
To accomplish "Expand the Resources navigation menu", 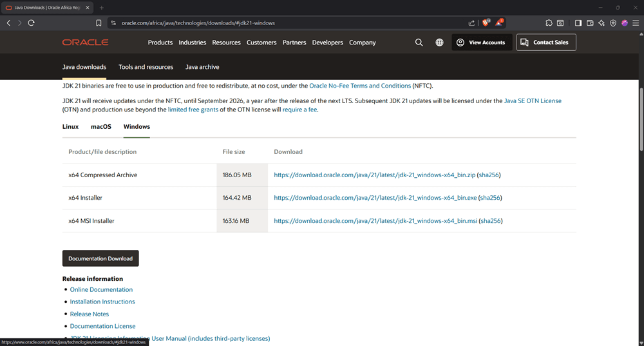I will pos(226,43).
